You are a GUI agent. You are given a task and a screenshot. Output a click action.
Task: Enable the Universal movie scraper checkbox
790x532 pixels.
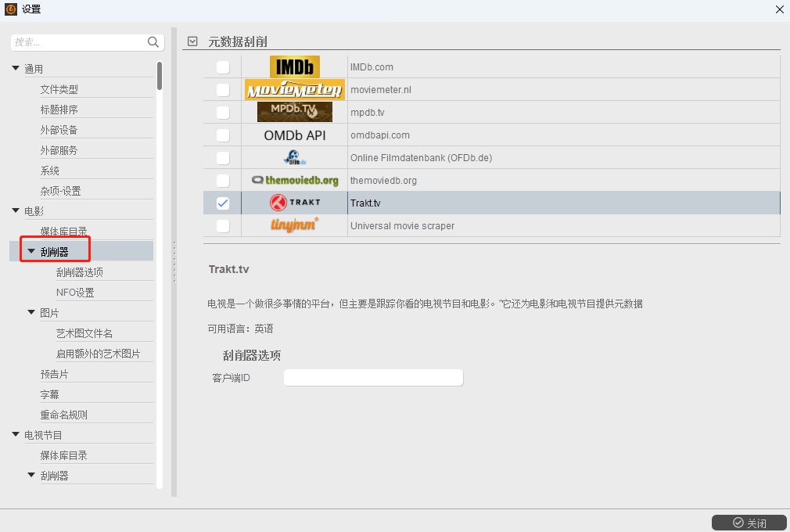tap(223, 225)
